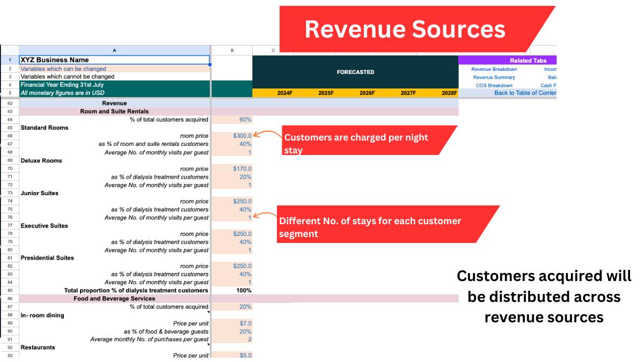644x362 pixels.
Task: Click the Restaurants label
Action: point(38,348)
